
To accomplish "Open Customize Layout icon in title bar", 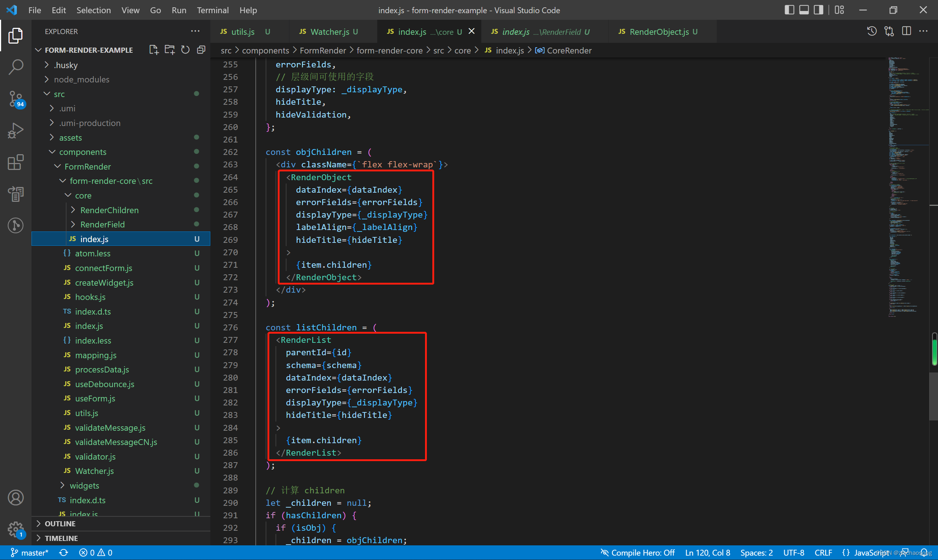I will click(839, 10).
